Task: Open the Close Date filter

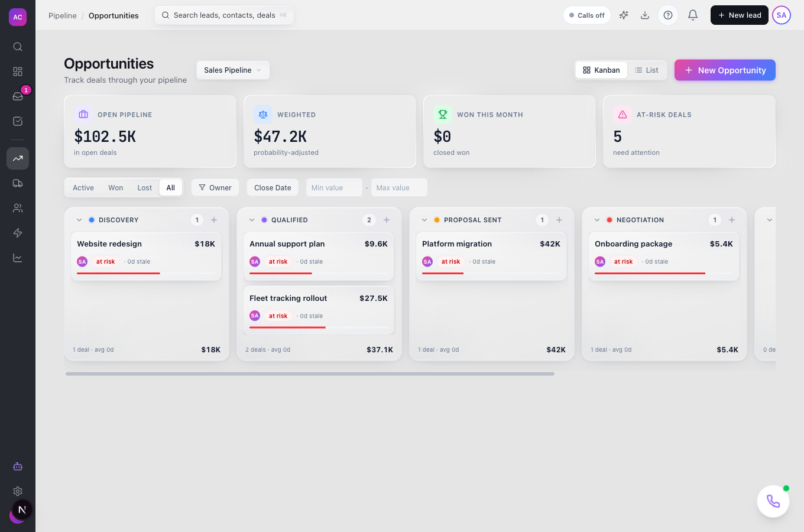Action: pos(273,188)
